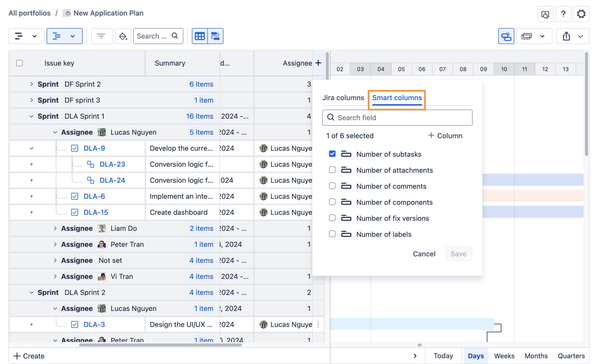
Task: Expand the DF Sprint 2 row
Action: tap(32, 84)
